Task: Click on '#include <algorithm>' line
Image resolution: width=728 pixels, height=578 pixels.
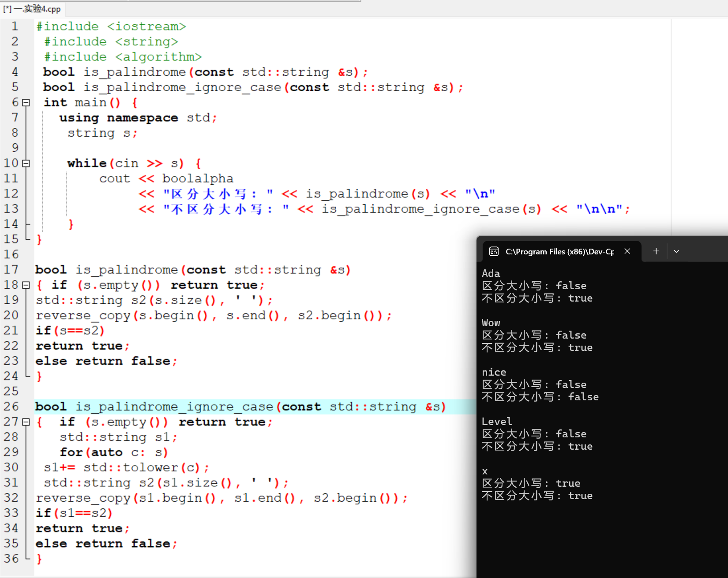Action: click(123, 57)
